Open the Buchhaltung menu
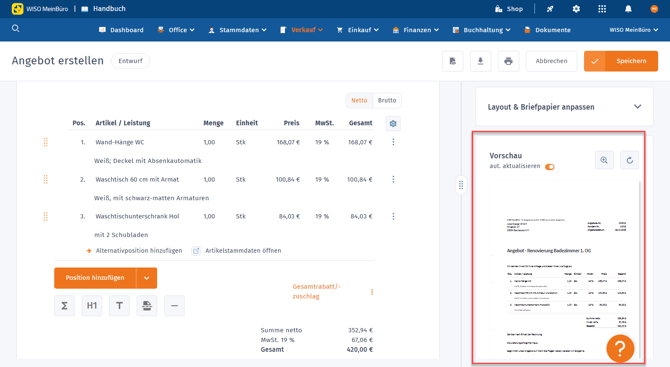This screenshot has width=670, height=367. click(x=482, y=30)
